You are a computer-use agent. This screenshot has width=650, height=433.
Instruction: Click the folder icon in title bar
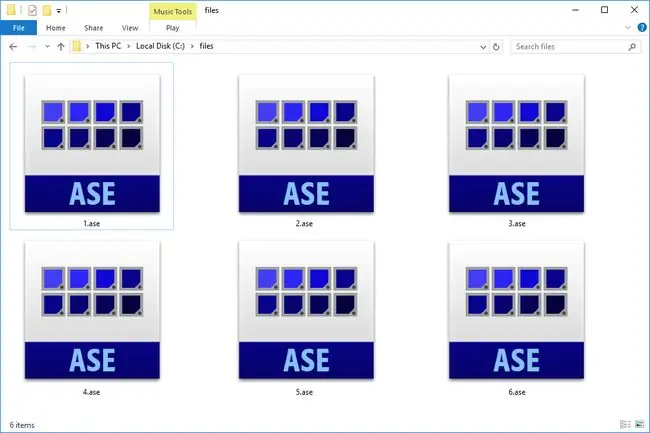(11, 10)
